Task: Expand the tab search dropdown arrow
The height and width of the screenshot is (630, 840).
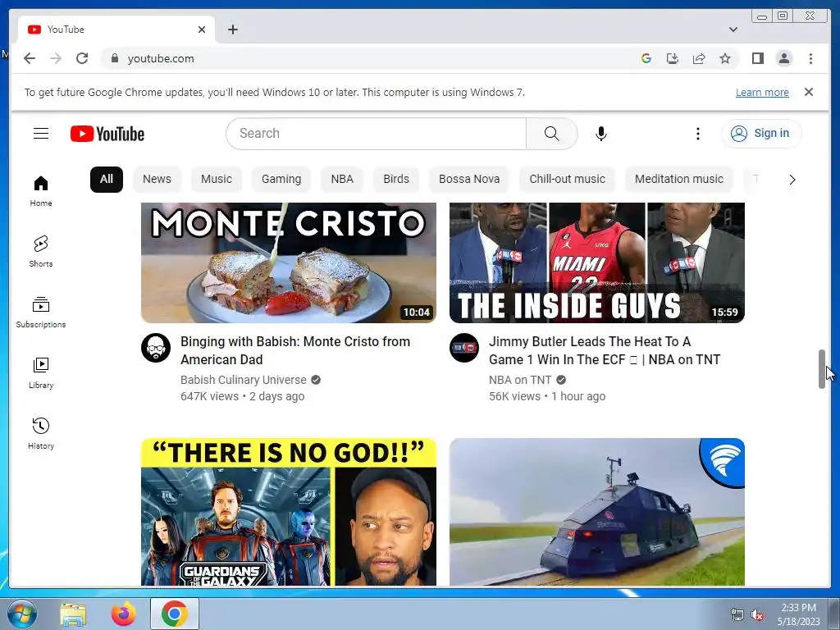Action: click(x=733, y=30)
